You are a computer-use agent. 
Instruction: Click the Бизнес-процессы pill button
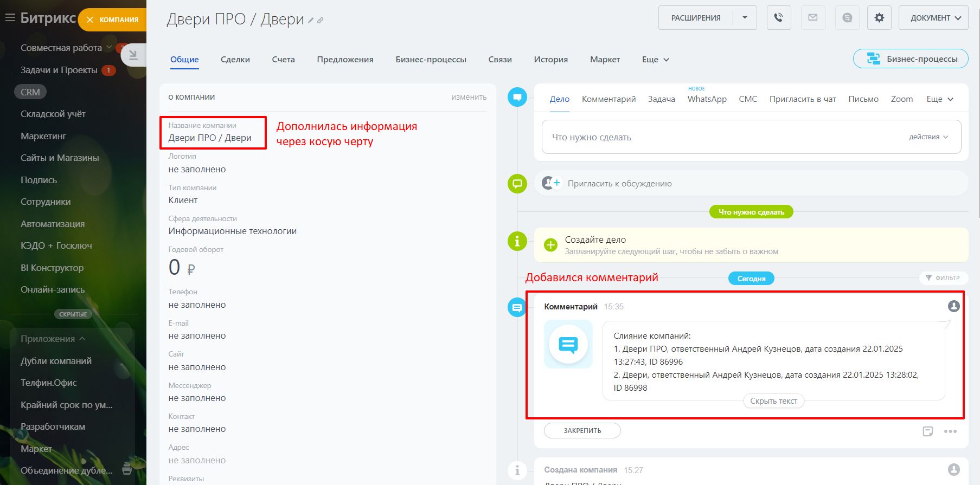(x=911, y=59)
